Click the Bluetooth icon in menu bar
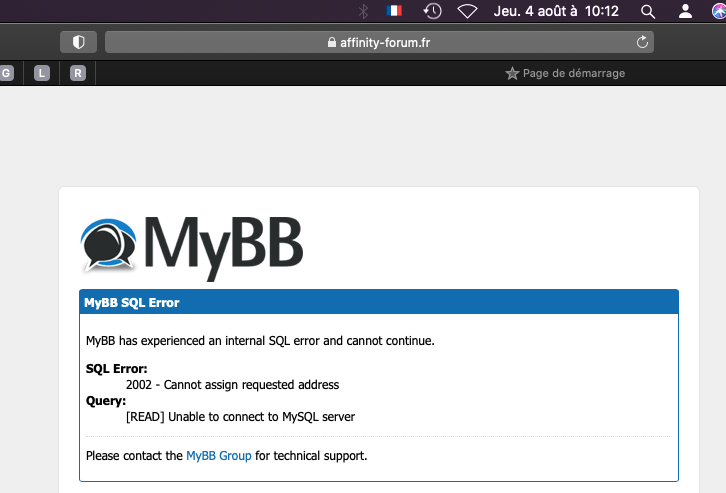This screenshot has width=726, height=493. (x=363, y=11)
